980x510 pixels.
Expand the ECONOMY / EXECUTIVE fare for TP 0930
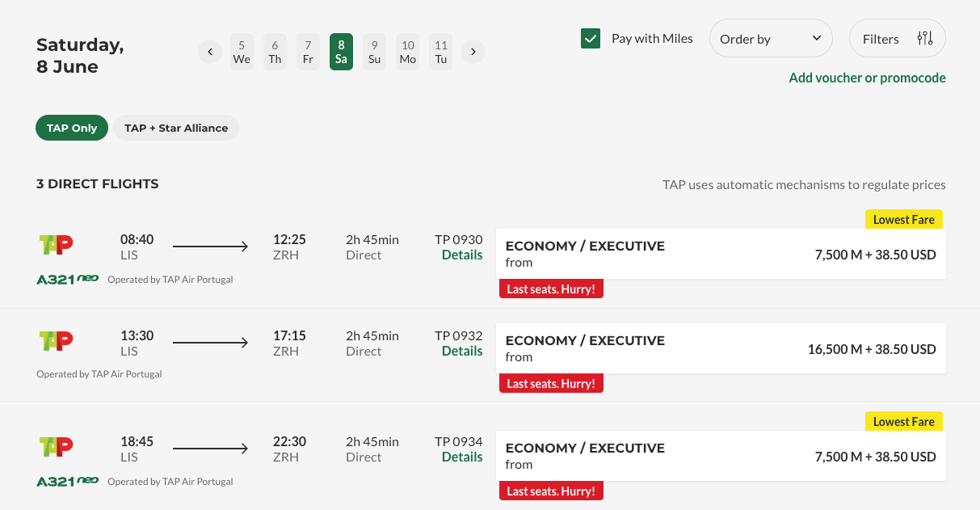point(721,254)
